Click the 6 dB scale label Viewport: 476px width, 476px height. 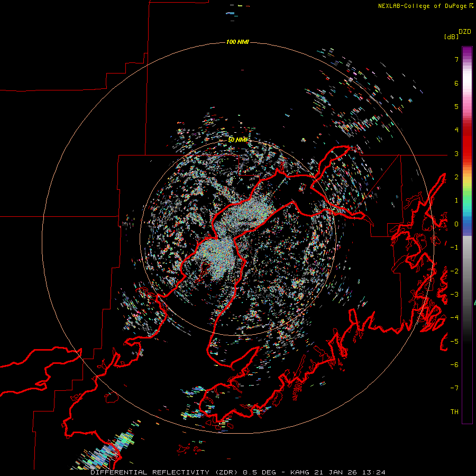point(456,83)
